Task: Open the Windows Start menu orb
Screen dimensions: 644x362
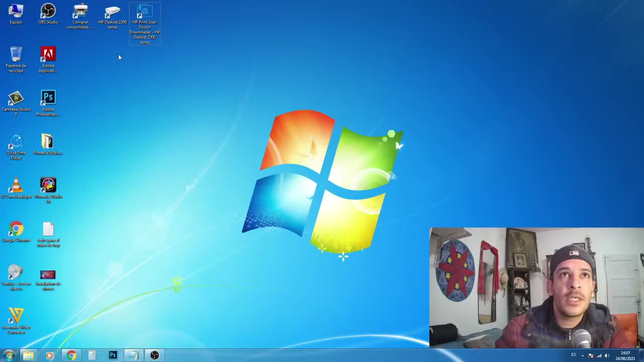Action: tap(9, 355)
